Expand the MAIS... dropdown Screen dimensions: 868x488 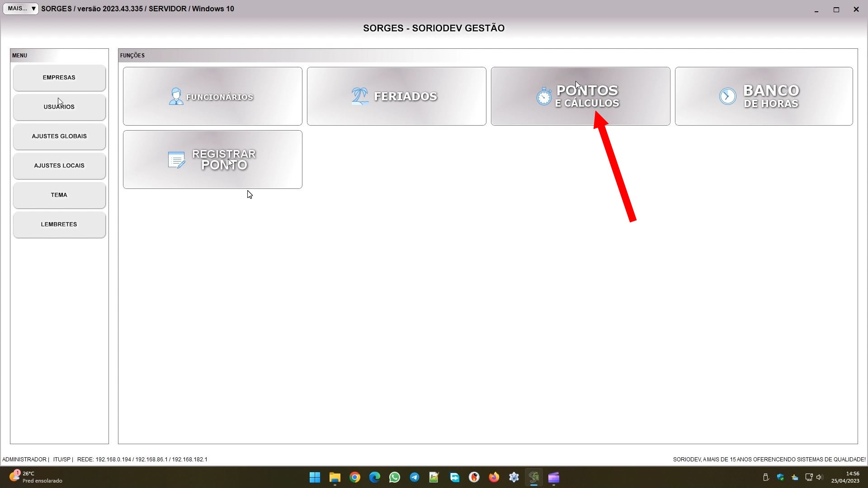pyautogui.click(x=21, y=9)
